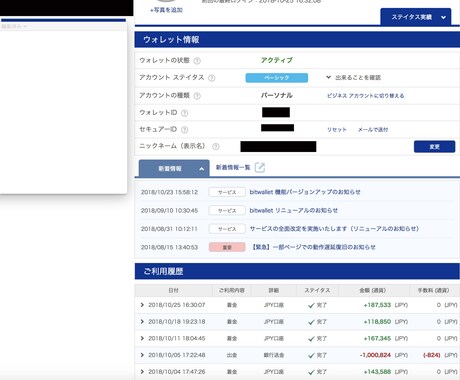
Task: Expand 出来ることを確認 chevron
Action: click(x=328, y=77)
